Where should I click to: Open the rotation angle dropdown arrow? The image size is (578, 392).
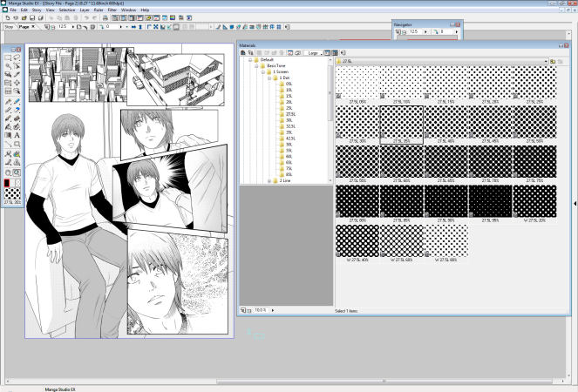(x=121, y=27)
